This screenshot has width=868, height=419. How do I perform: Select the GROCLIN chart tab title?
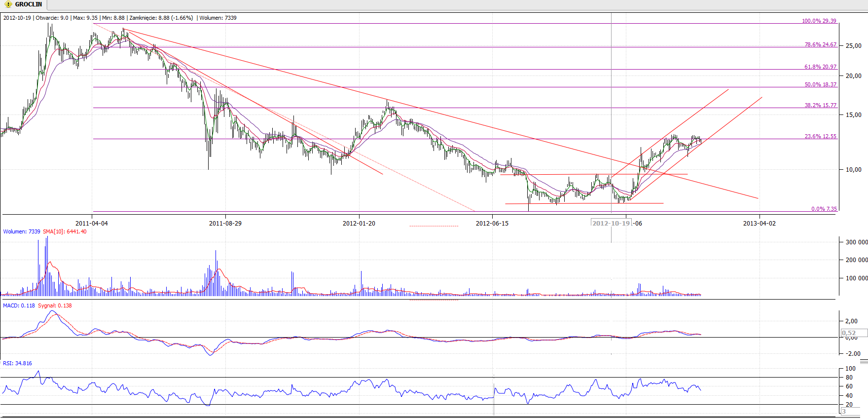(x=29, y=4)
